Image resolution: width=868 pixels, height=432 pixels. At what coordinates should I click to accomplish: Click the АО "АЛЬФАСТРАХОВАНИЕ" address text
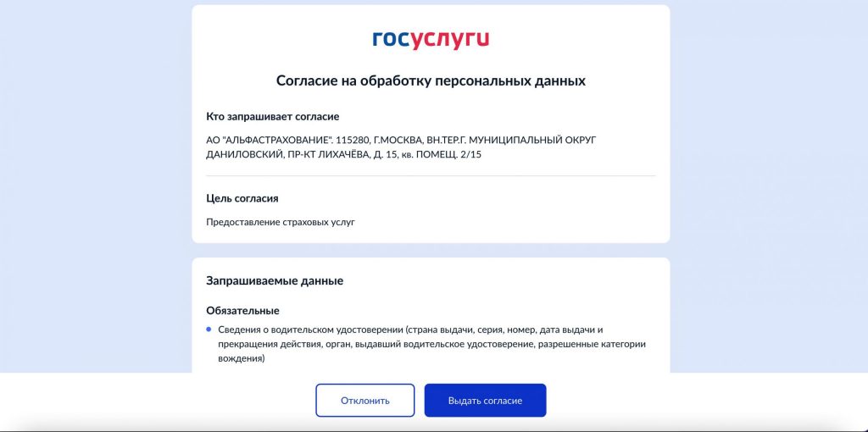(x=401, y=147)
